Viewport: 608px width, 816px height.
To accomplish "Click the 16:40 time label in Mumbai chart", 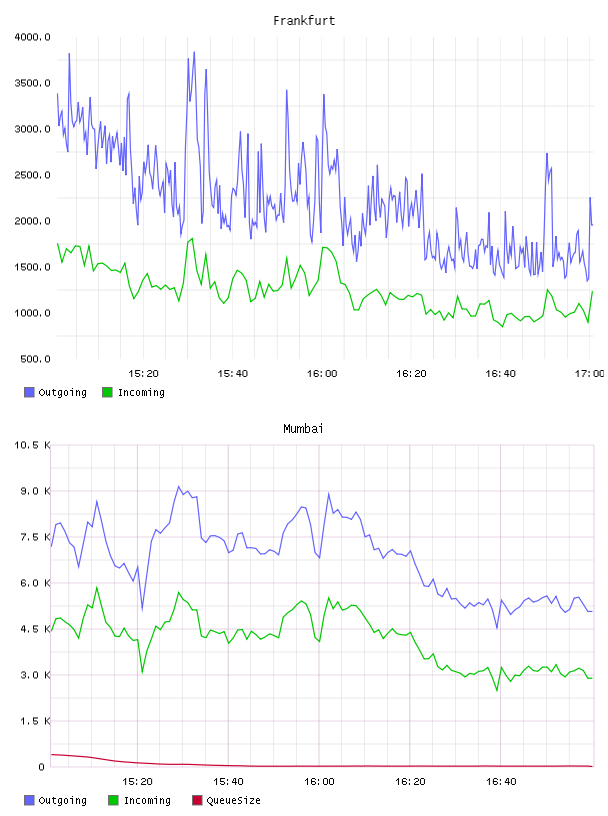I will tap(501, 782).
